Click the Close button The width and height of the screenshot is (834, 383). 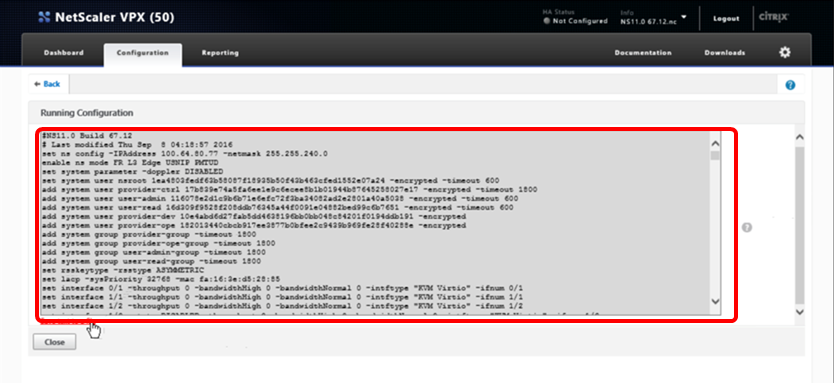coord(54,342)
